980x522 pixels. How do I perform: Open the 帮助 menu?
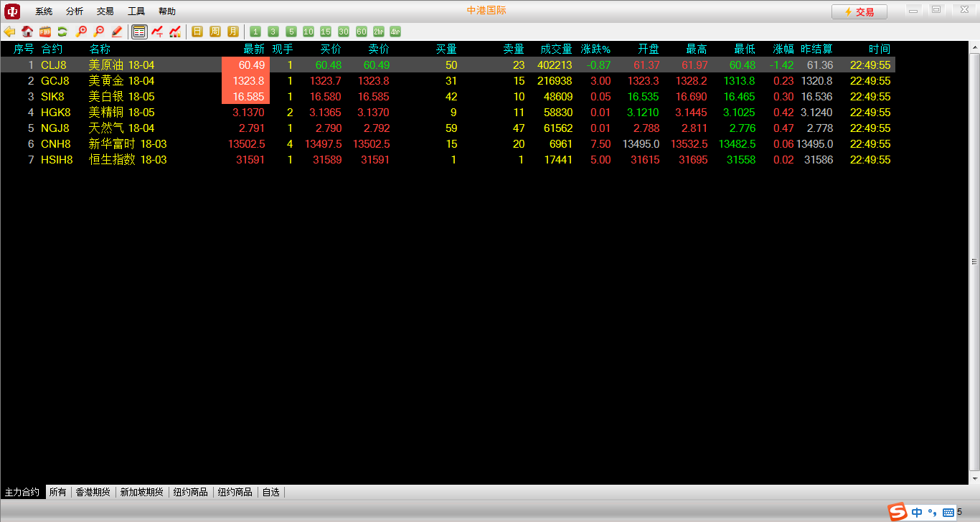167,11
